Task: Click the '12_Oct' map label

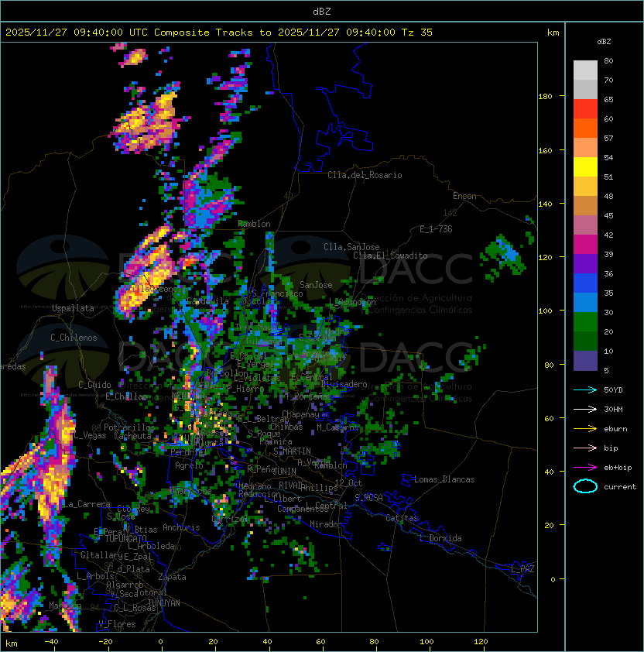Action: pyautogui.click(x=348, y=483)
